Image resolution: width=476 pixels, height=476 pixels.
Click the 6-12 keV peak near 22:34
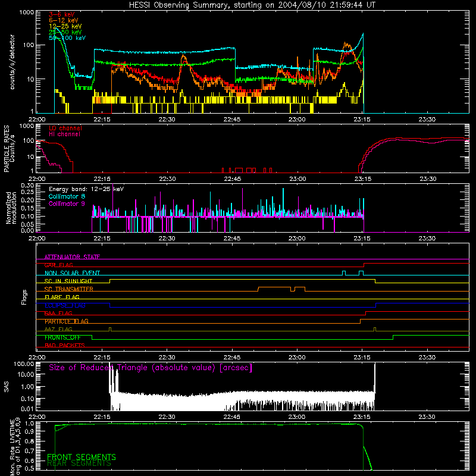(x=184, y=57)
